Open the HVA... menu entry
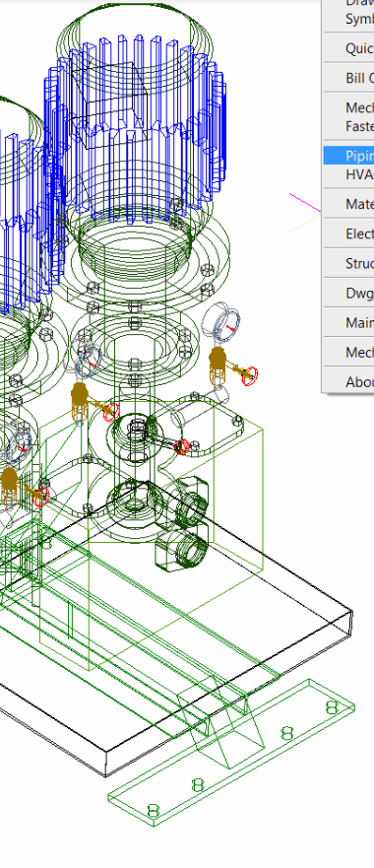Viewport: 374px width, 868px height. pyautogui.click(x=348, y=174)
